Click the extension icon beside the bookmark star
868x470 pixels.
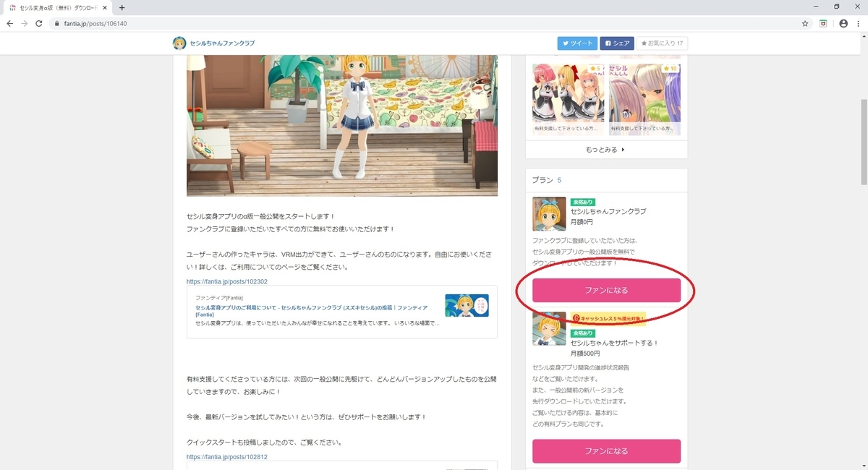point(823,23)
